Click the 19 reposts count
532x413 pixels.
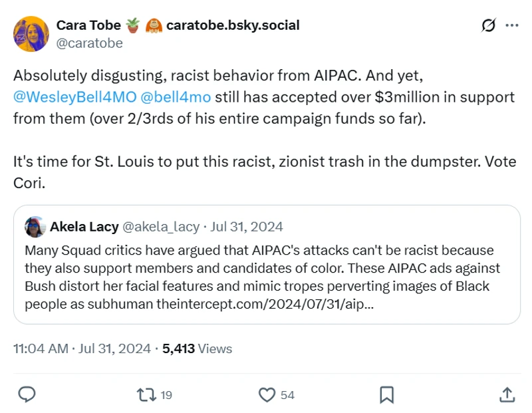coord(166,395)
